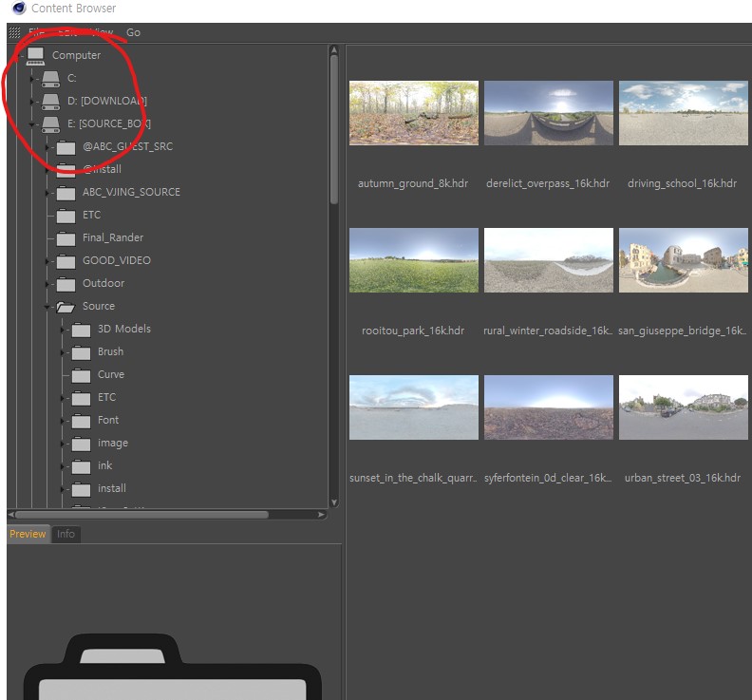Click the Font folder icon
The height and width of the screenshot is (700, 752).
coord(81,421)
